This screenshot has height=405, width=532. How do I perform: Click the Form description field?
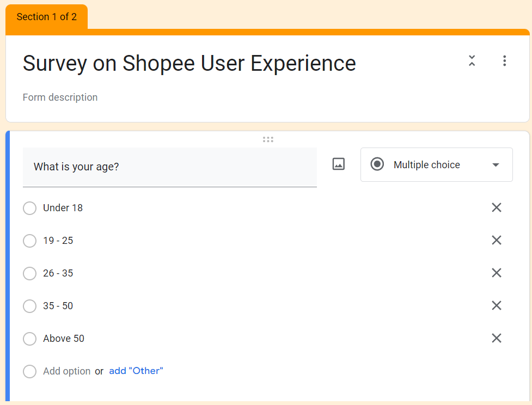(x=60, y=97)
